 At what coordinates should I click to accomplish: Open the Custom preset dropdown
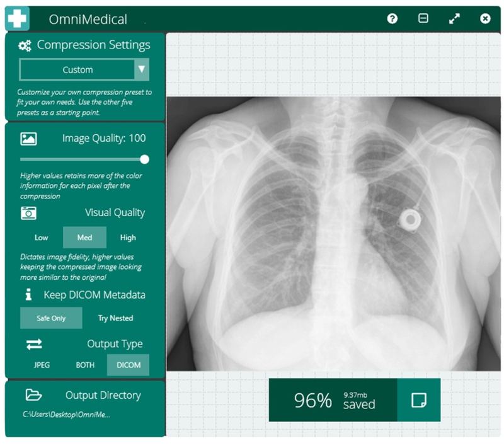click(84, 69)
